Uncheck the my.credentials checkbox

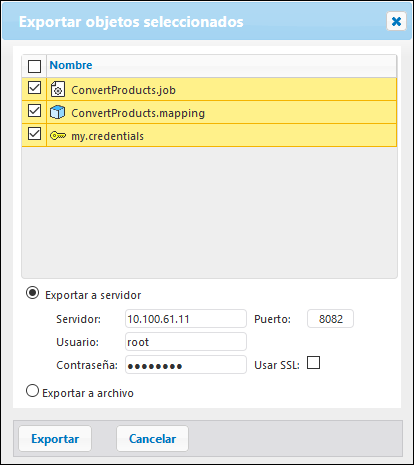point(34,134)
